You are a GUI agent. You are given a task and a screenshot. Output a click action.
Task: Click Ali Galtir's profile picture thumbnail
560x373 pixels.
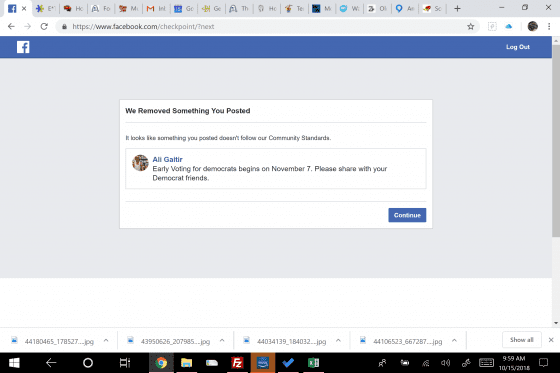point(140,163)
